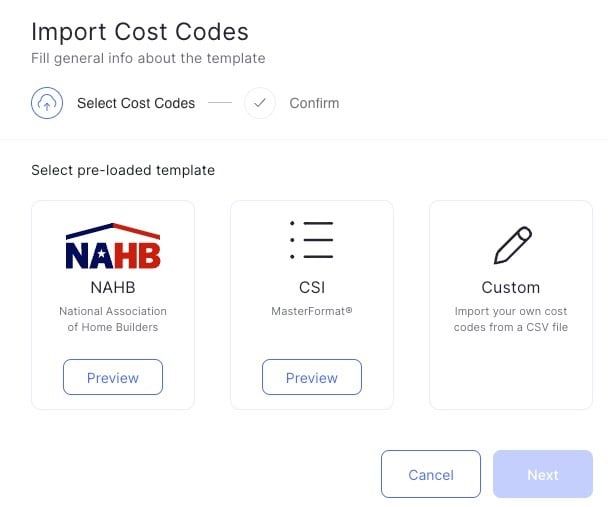The height and width of the screenshot is (507, 608).
Task: Click the Next button
Action: (543, 474)
